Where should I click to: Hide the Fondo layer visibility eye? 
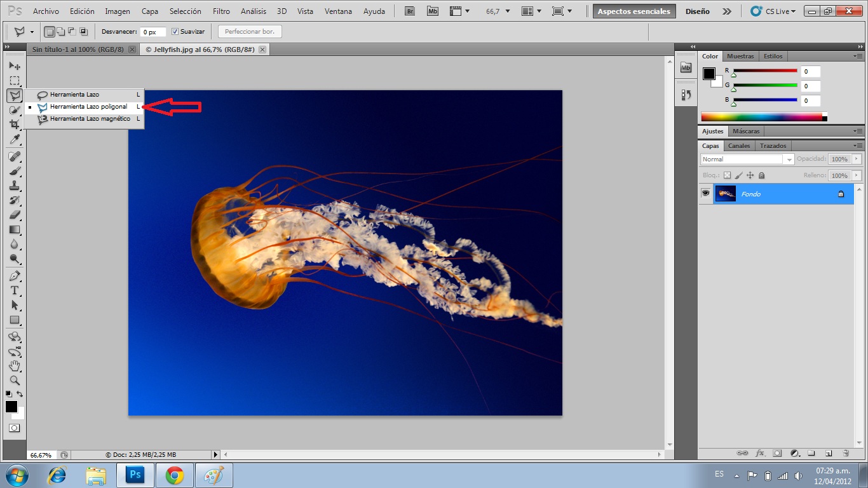pyautogui.click(x=705, y=193)
